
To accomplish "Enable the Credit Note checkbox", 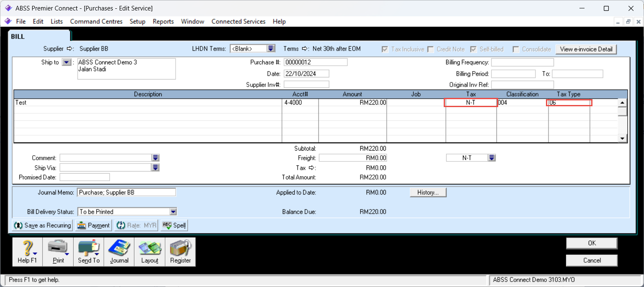I will click(x=430, y=49).
